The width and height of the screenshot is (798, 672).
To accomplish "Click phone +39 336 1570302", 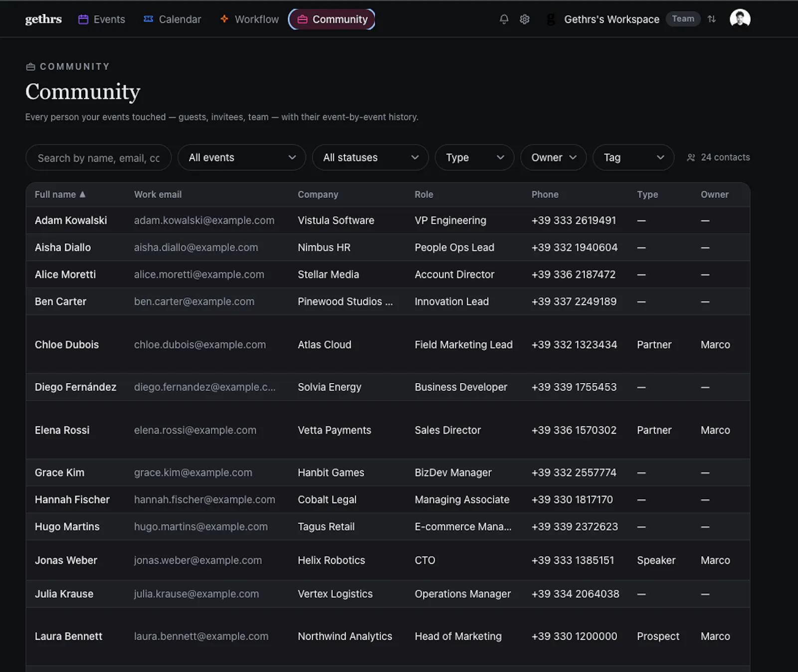I will [574, 430].
